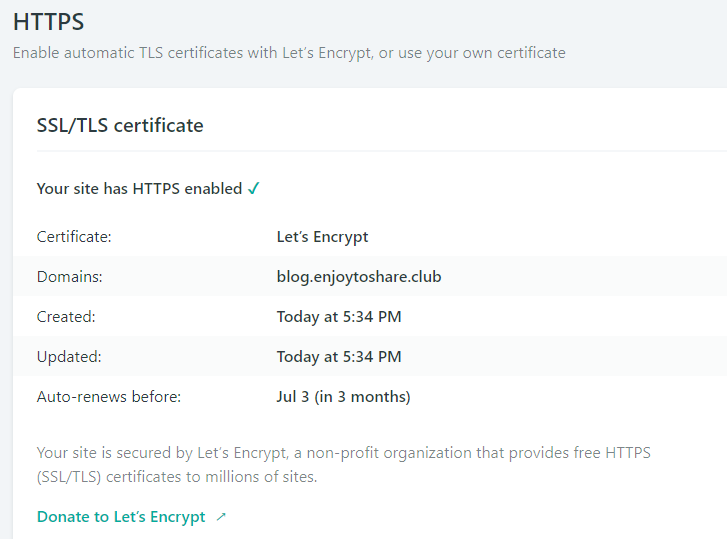The height and width of the screenshot is (539, 727).
Task: Click the 'Jul 3 (in 3 months)' renewal date
Action: [343, 396]
